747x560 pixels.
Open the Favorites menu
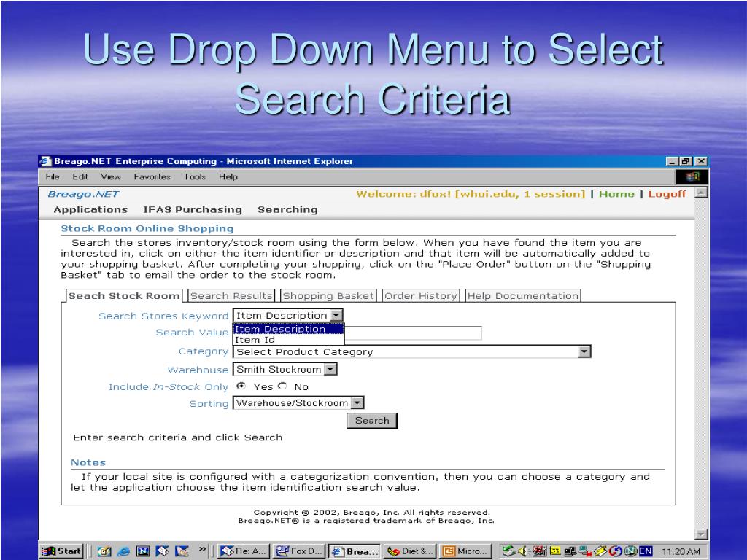tap(152, 176)
